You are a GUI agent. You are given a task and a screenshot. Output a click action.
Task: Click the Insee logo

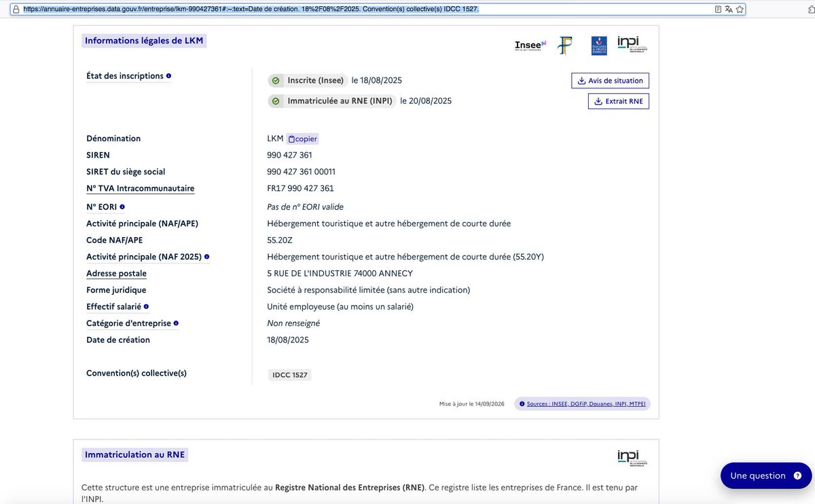pyautogui.click(x=530, y=46)
